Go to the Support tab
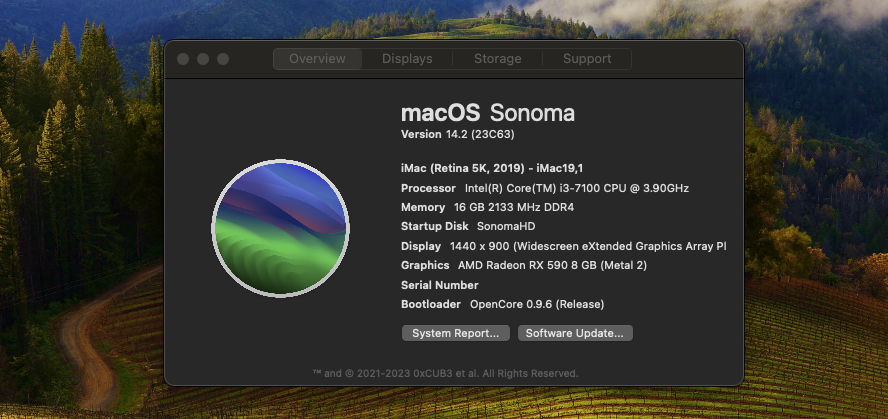This screenshot has height=419, width=888. click(x=587, y=59)
